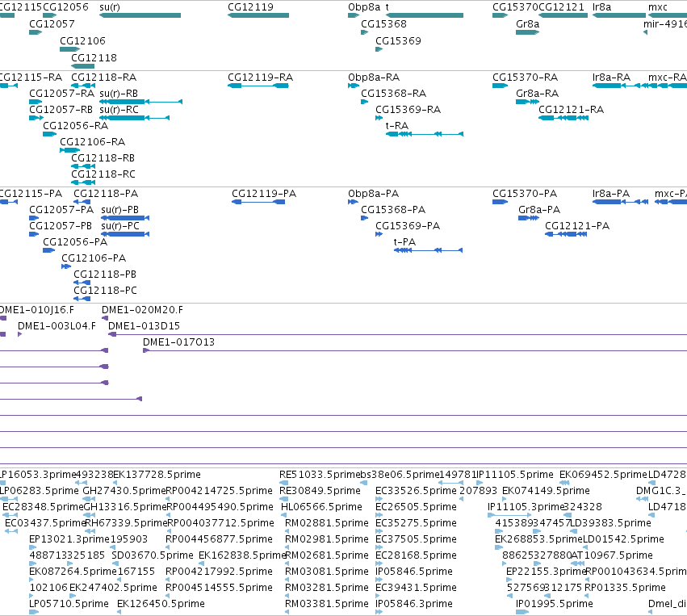Click the CG12106-RA transcript label
This screenshot has width=687, height=616.
click(x=93, y=142)
